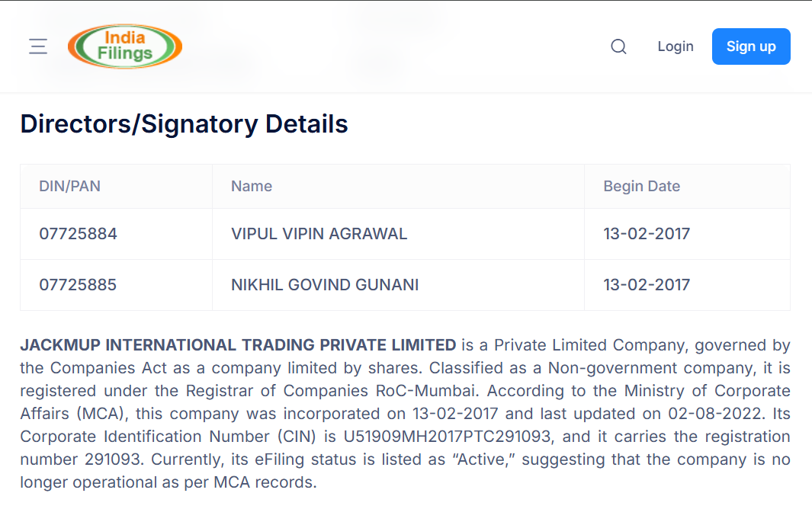This screenshot has height=509, width=812.
Task: Click the Directors/Signatory Details heading
Action: click(184, 124)
